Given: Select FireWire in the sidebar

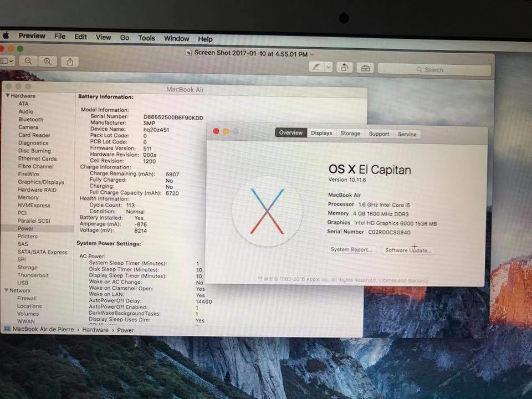Looking at the screenshot, I should 28,174.
